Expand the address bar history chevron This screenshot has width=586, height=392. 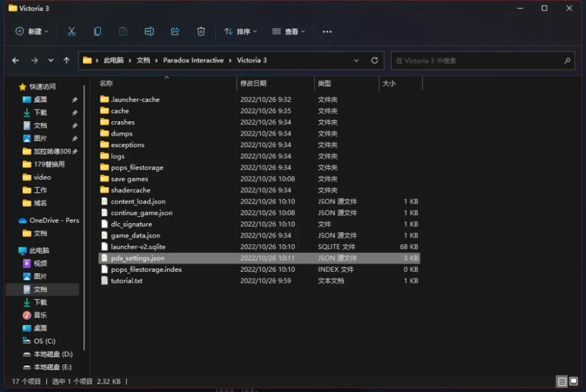click(x=356, y=60)
